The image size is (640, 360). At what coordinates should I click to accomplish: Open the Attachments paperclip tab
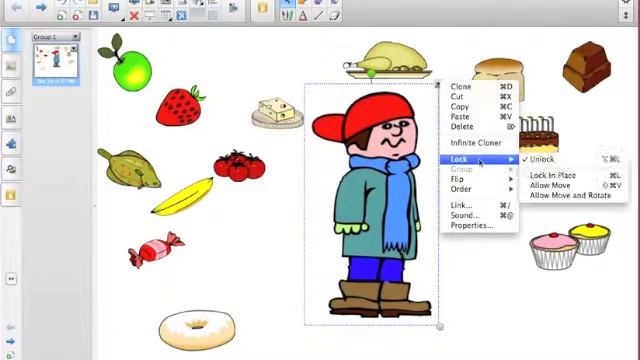click(x=11, y=92)
